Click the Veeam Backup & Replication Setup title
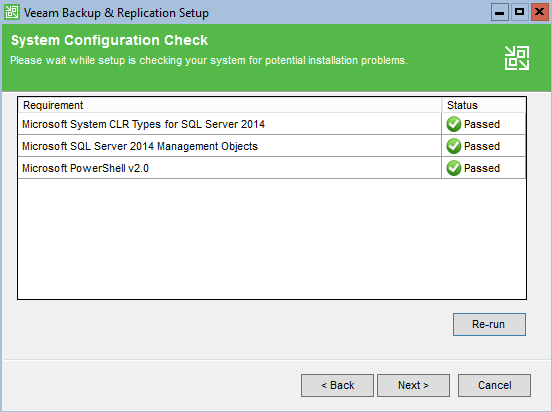552x412 pixels. (116, 13)
